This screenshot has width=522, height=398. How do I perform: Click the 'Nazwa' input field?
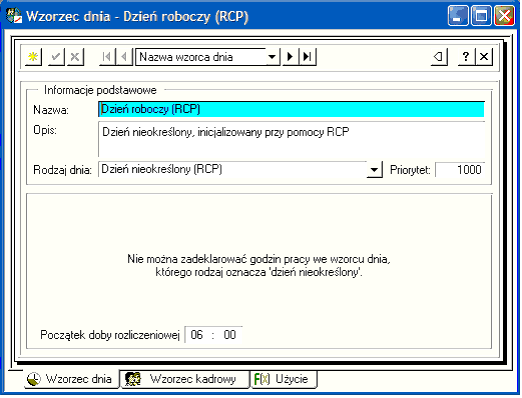point(291,109)
